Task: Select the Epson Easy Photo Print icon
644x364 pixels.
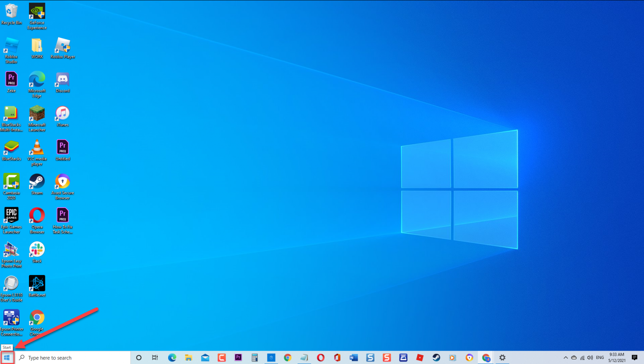Action: [x=11, y=255]
